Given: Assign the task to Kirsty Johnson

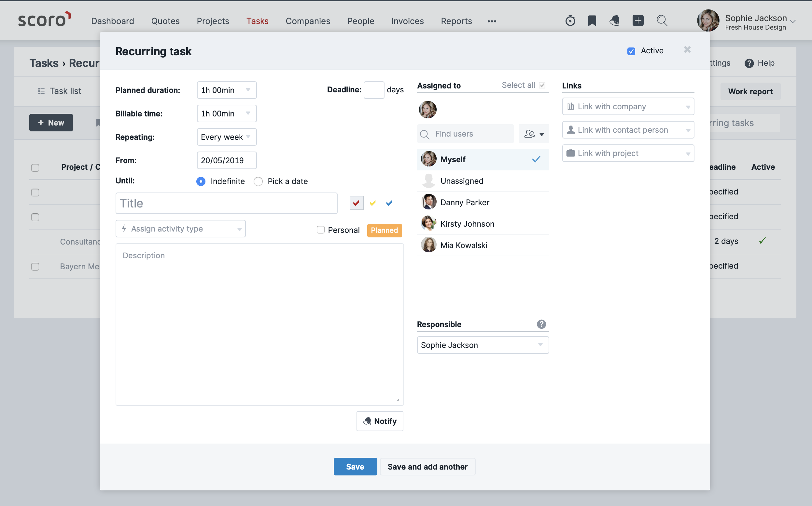Looking at the screenshot, I should [x=467, y=223].
